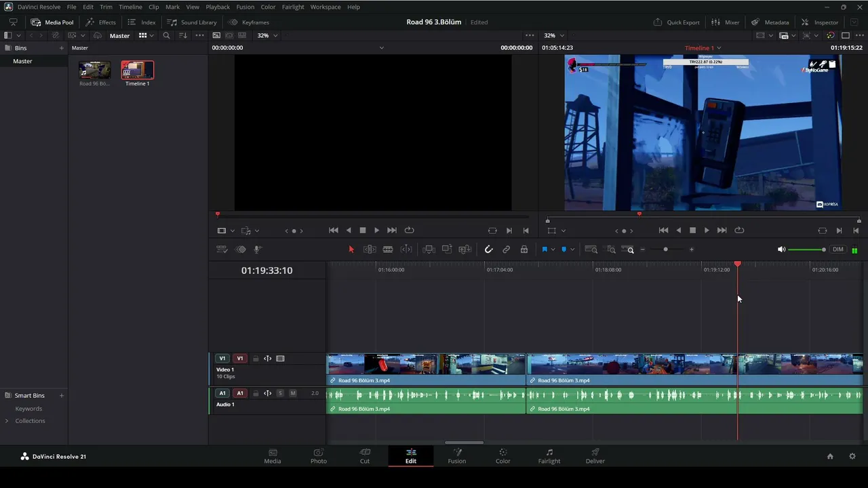Expand the Collections tree item

coord(7,421)
